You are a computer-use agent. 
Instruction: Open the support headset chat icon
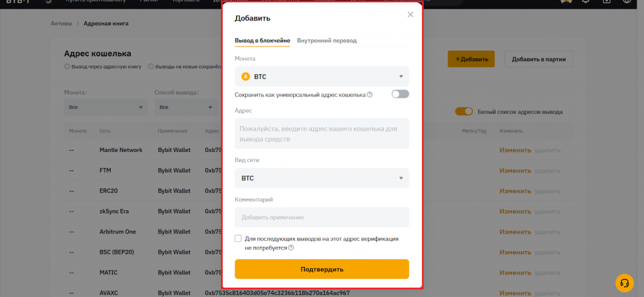click(x=625, y=283)
